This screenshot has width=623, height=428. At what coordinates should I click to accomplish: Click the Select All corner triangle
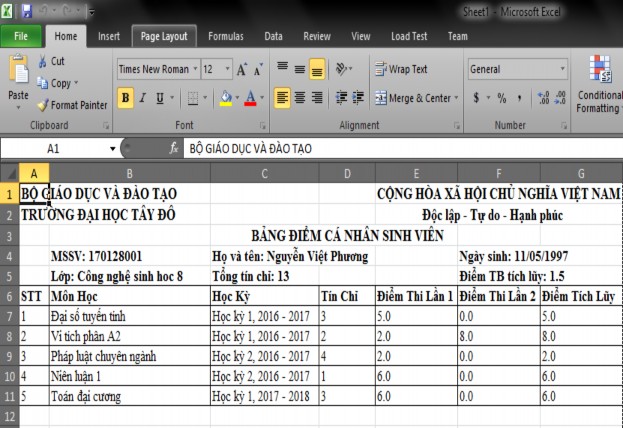point(10,173)
